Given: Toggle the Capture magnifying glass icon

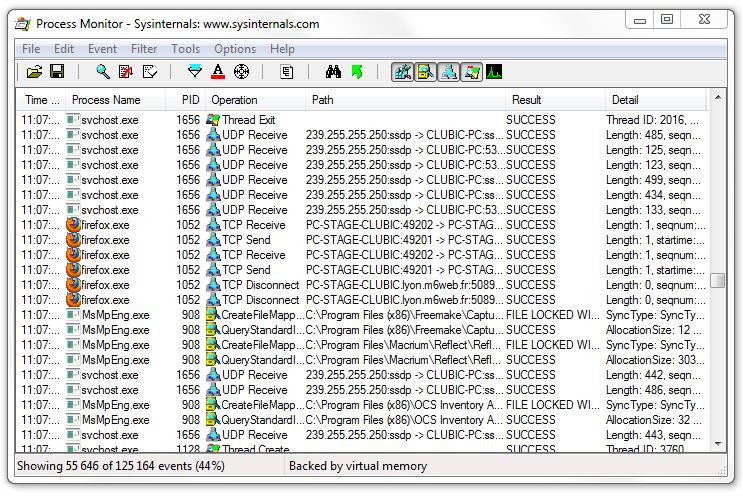Looking at the screenshot, I should pyautogui.click(x=103, y=72).
